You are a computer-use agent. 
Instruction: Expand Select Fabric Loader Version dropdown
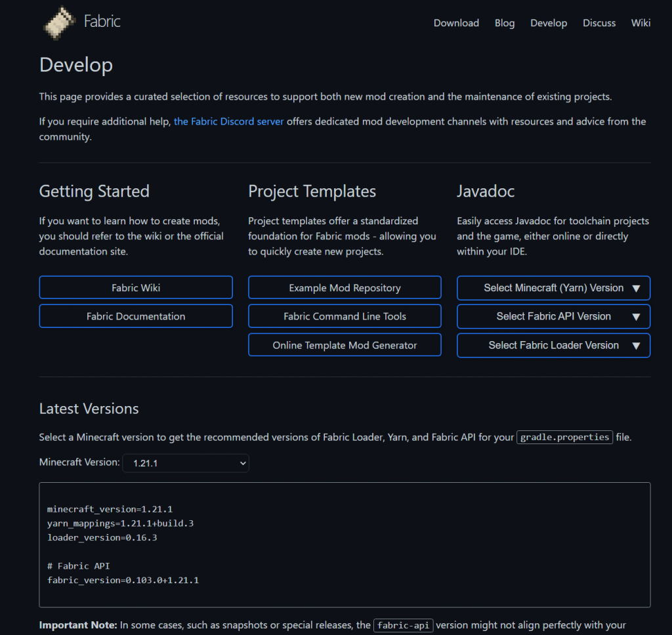pyautogui.click(x=553, y=345)
